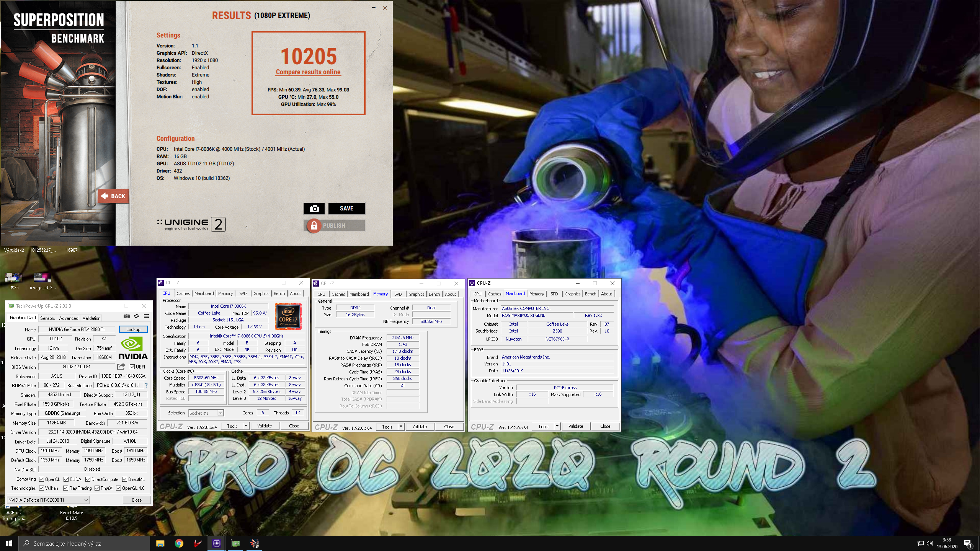Image resolution: width=980 pixels, height=551 pixels.
Task: Click the NVIDIA logo in GPU-Z
Action: [x=133, y=348]
